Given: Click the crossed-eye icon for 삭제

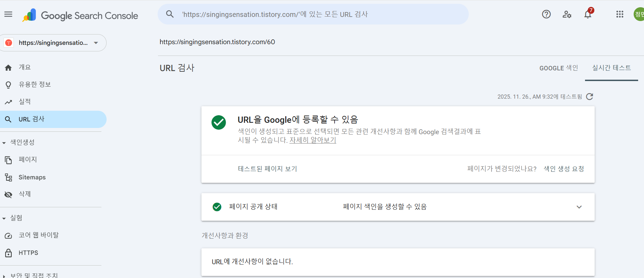Looking at the screenshot, I should click(x=8, y=195).
